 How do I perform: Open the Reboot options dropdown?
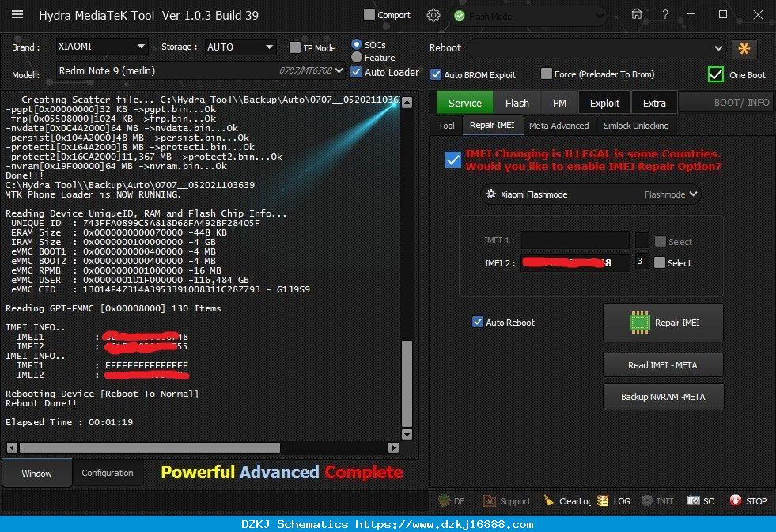596,48
